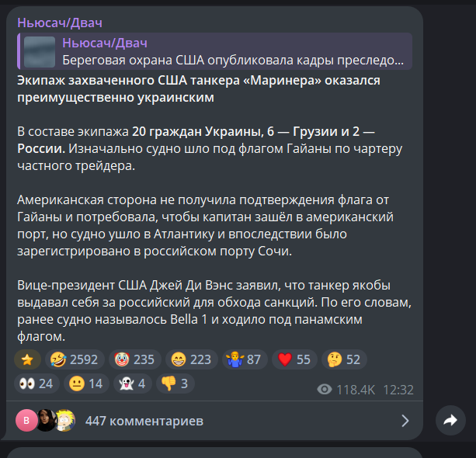React with laughing emoji showing 2592
Viewport: 476px width, 458px height.
[75, 359]
